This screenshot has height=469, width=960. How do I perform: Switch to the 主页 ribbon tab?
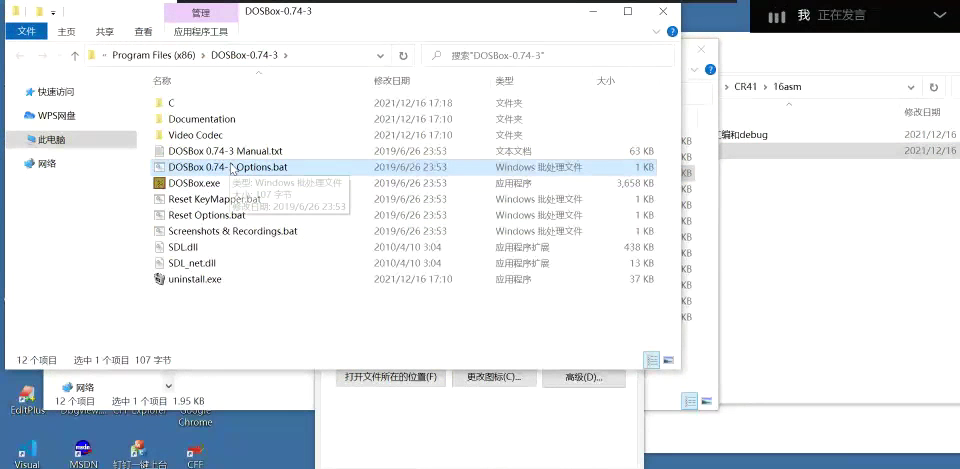tap(66, 32)
